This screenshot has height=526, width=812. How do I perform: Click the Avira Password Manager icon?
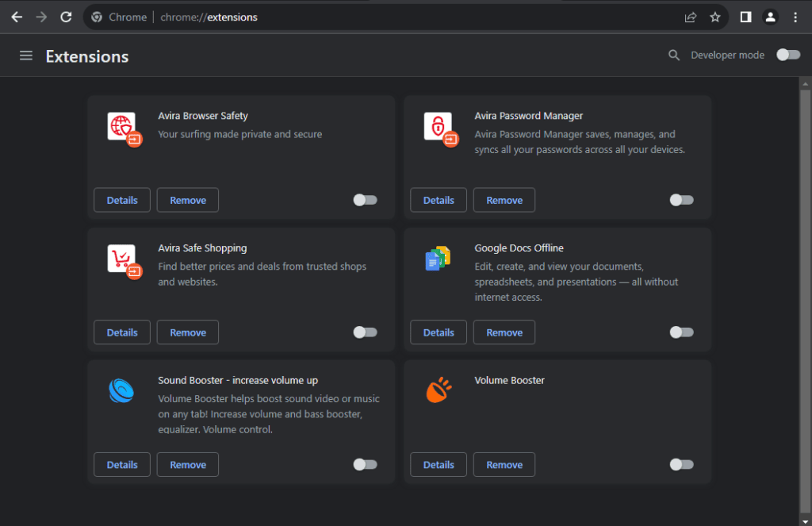[439, 127]
